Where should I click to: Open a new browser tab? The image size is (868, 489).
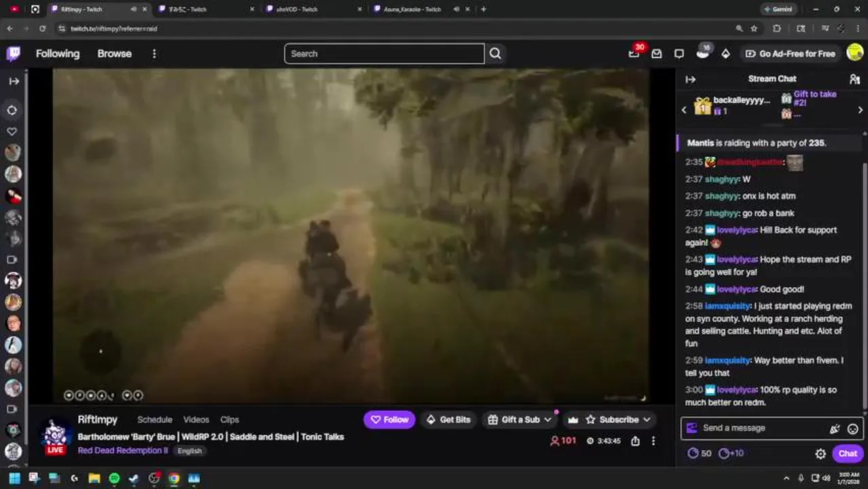[483, 10]
